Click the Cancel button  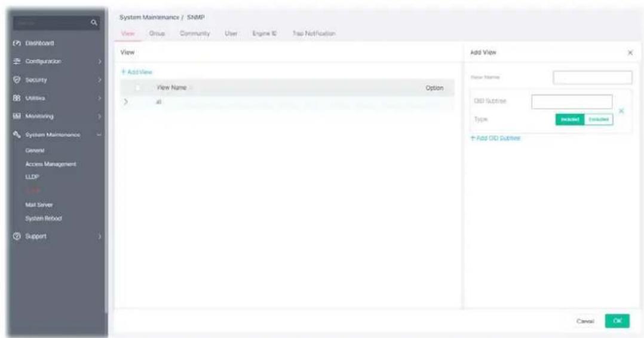coord(585,321)
